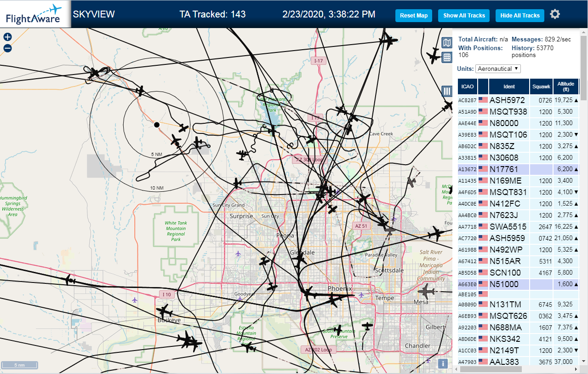Select the highlighted N17761 row
The width and height of the screenshot is (588, 374).
tap(519, 169)
